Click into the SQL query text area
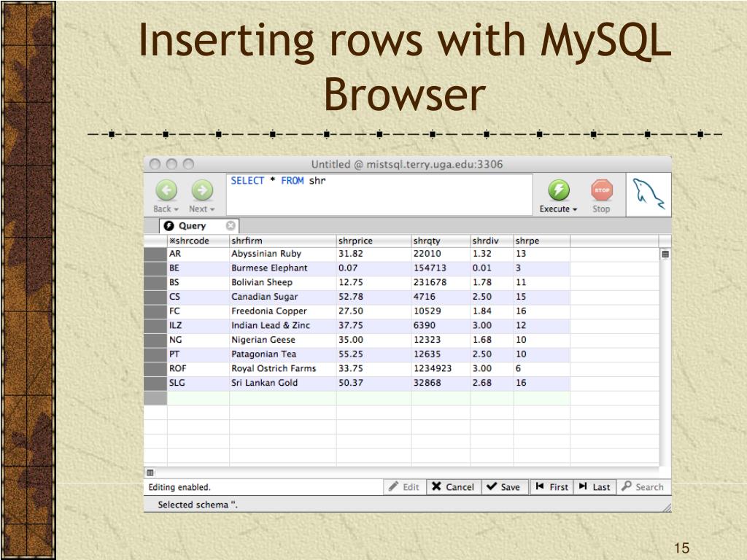 (379, 195)
